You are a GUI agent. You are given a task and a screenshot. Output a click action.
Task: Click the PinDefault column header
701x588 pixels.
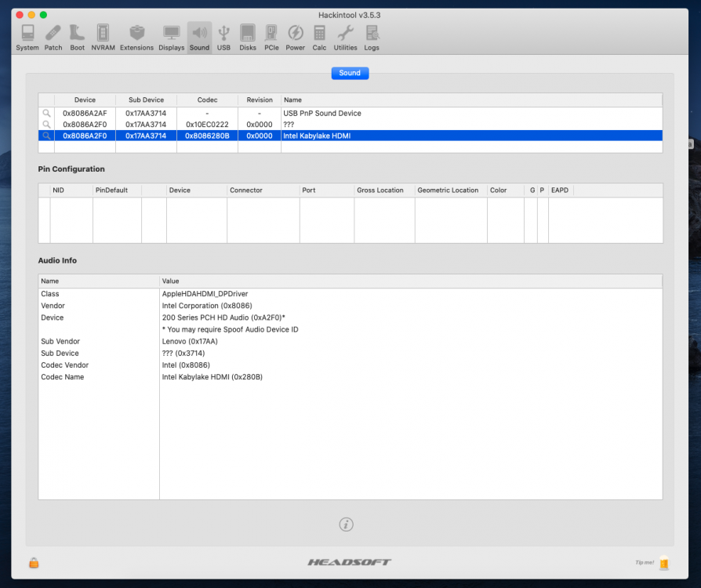(x=117, y=190)
